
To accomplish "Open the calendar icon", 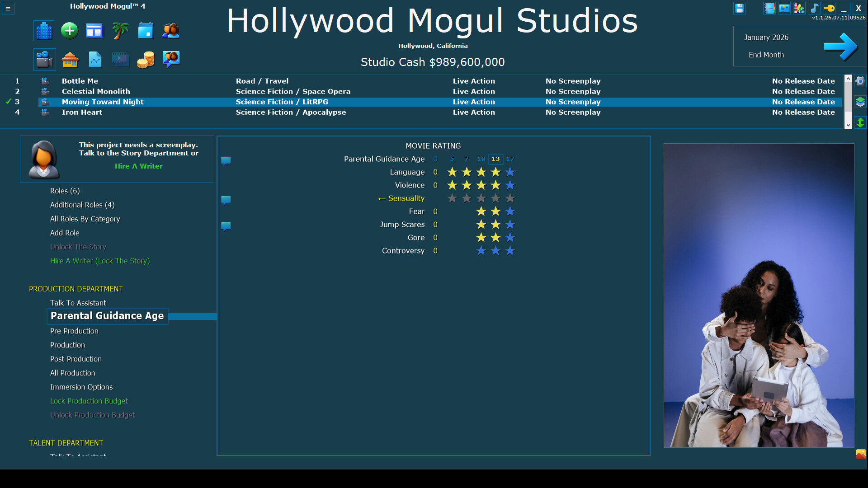I will pyautogui.click(x=146, y=31).
